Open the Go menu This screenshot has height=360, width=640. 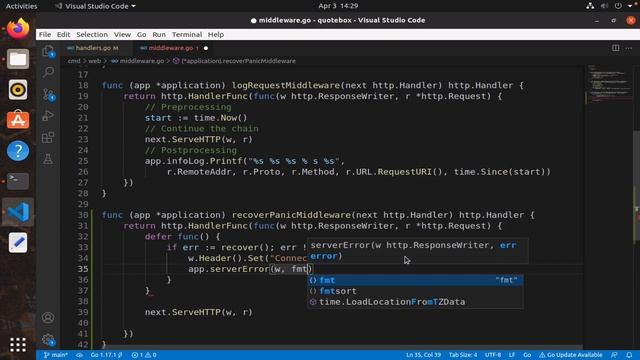click(141, 35)
